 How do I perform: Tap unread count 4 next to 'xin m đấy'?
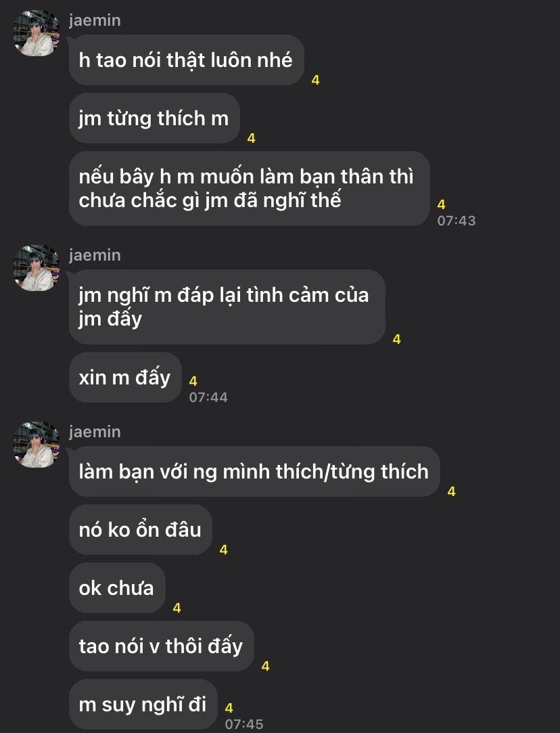point(193,382)
